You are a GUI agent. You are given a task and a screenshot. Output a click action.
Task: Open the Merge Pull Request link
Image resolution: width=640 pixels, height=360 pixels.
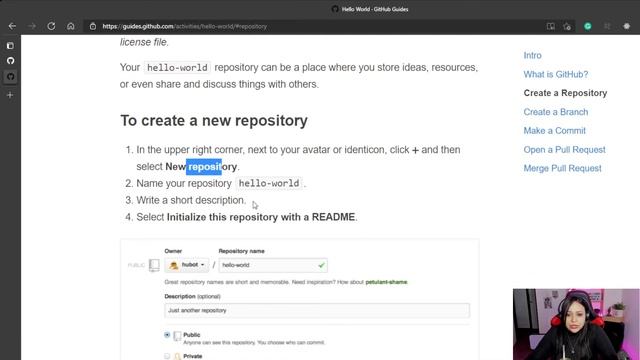(562, 168)
